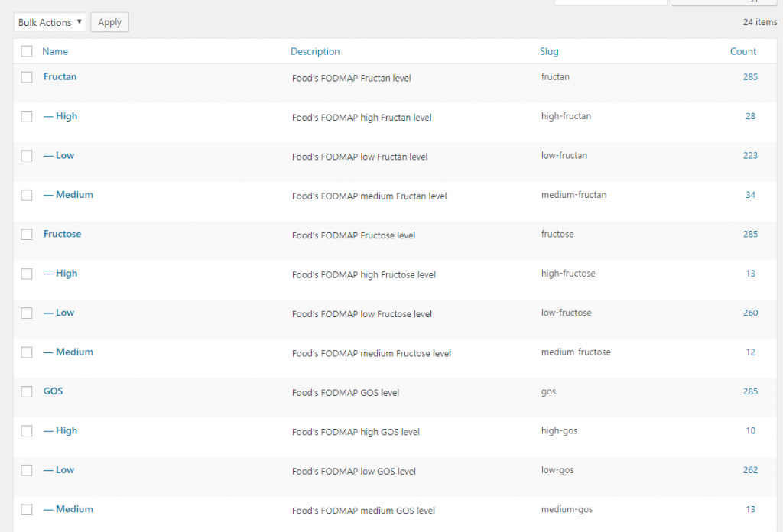
Task: Check the checkbox next to Fructose
Action: coord(26,234)
